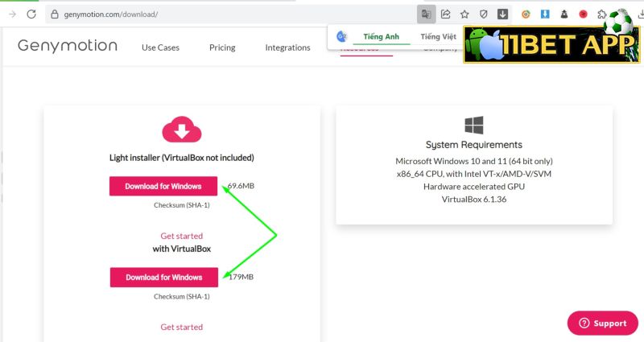644x342 pixels.
Task: Open the orange circular extension icon
Action: click(526, 14)
